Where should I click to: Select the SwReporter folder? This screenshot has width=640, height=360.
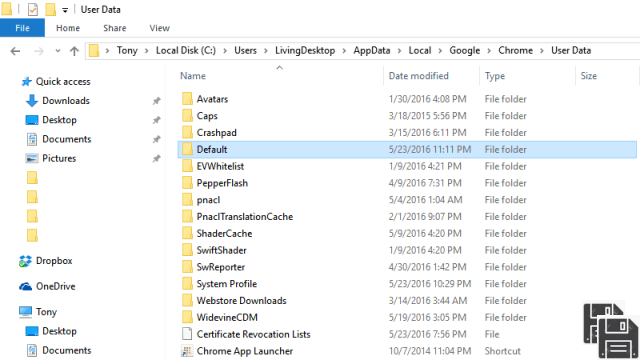[220, 267]
